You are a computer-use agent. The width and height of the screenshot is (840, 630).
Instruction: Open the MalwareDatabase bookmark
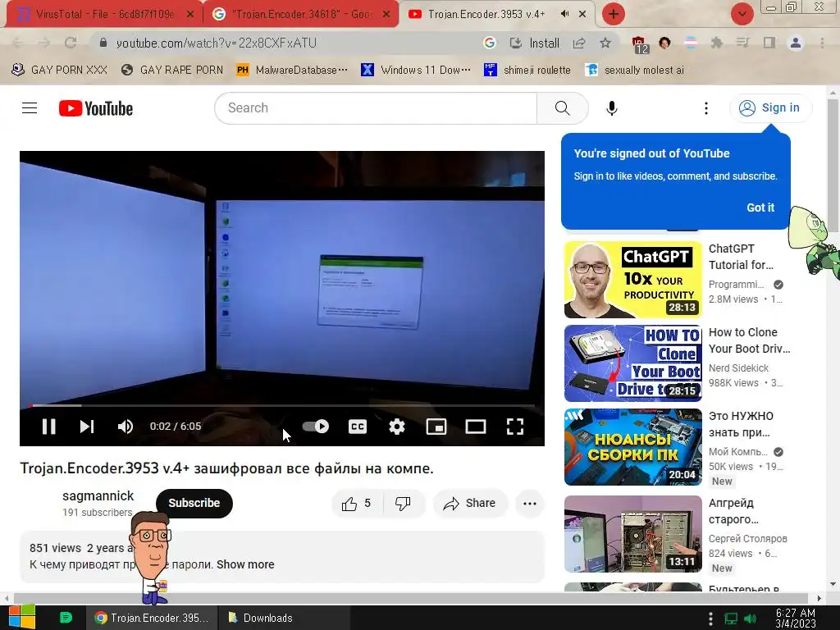pos(292,71)
